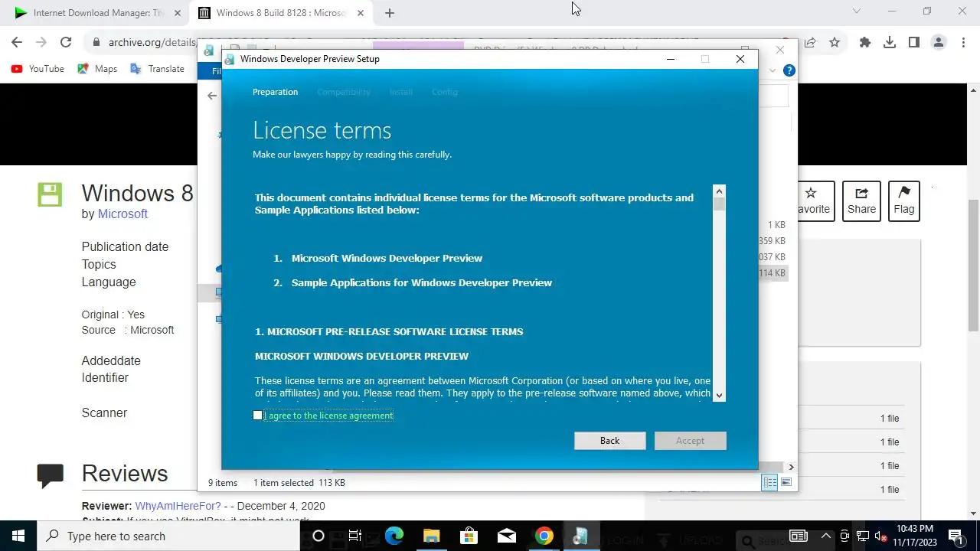The image size is (980, 551).
Task: Click File Explorer back arrow
Action: [212, 96]
